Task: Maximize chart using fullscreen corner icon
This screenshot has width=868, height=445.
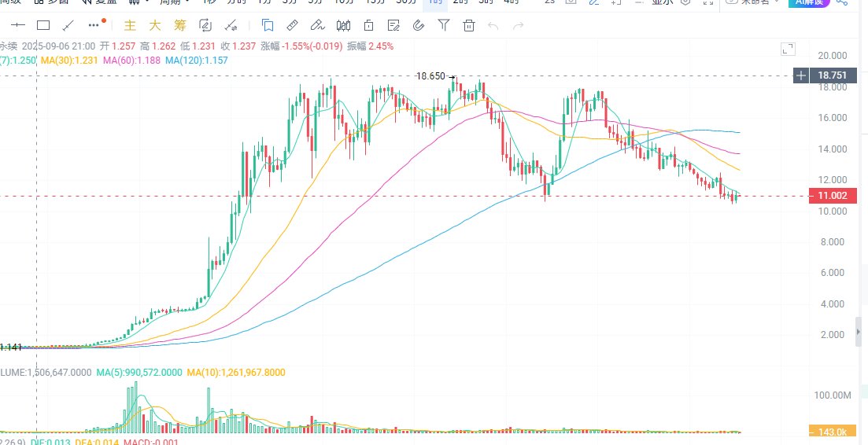Action: 788,50
